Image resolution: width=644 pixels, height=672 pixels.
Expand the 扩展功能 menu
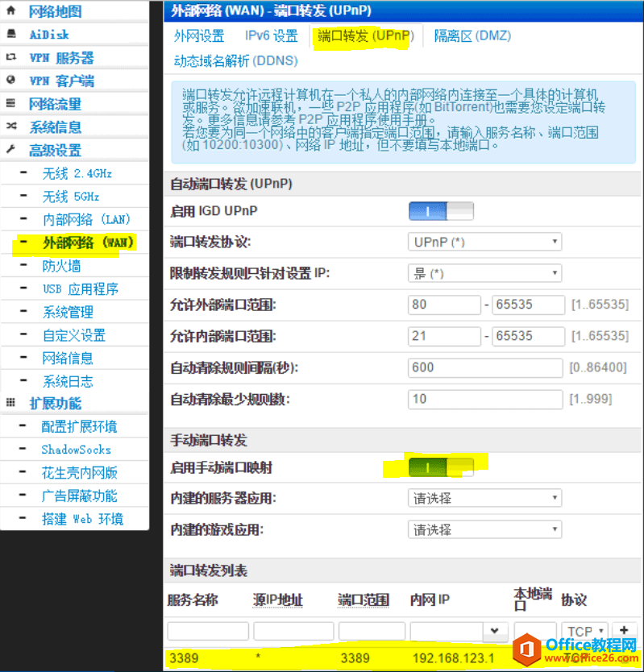tap(55, 404)
